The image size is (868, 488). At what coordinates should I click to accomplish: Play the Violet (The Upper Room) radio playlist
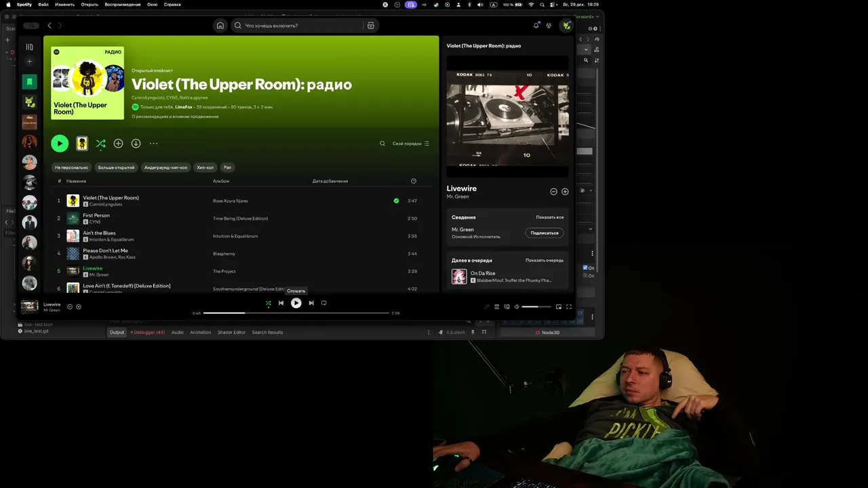[x=60, y=143]
